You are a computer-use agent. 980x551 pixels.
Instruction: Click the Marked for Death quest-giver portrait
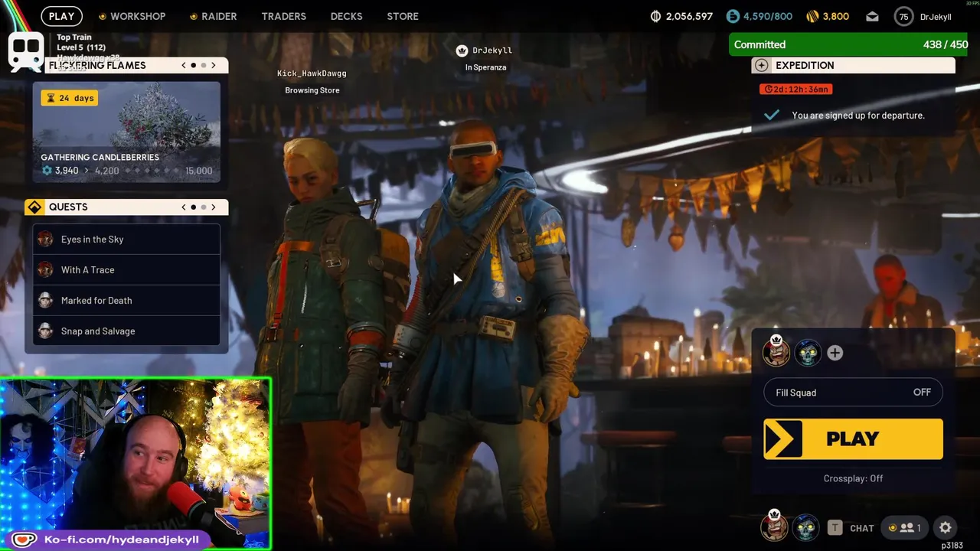(x=45, y=300)
